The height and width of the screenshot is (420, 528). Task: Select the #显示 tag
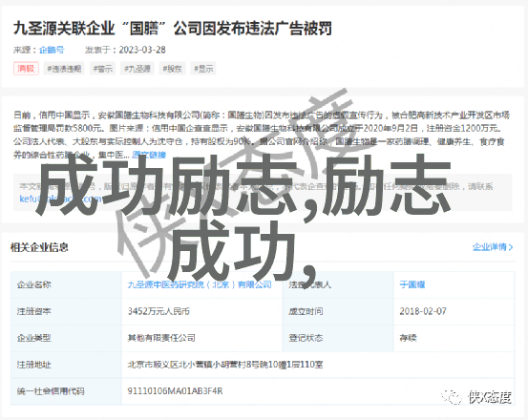point(203,69)
